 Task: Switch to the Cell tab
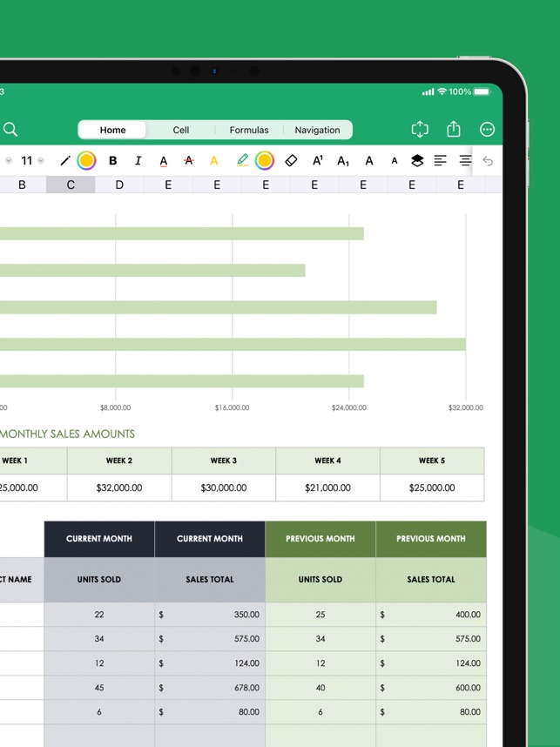(180, 130)
